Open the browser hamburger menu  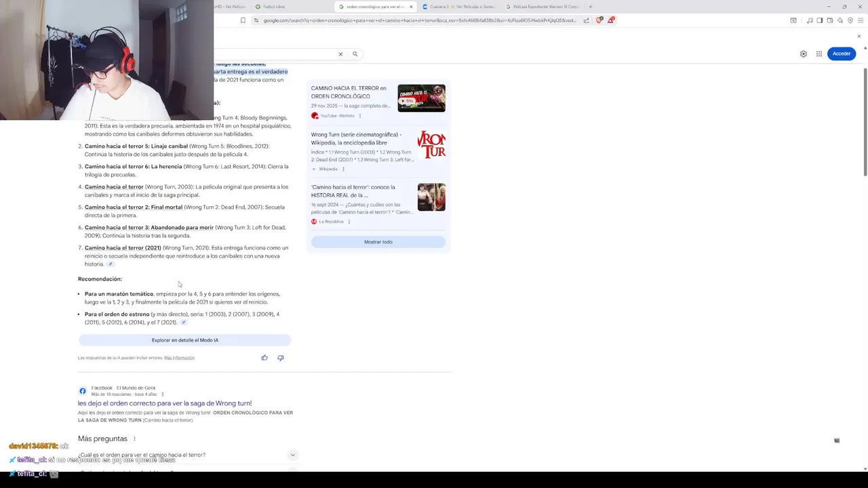859,20
